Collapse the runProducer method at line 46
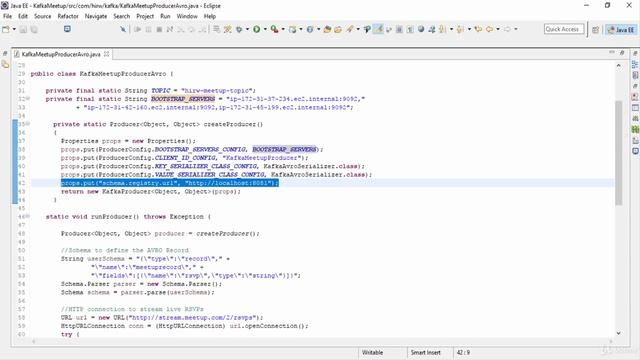Viewport: 640px width, 360px height. point(28,216)
